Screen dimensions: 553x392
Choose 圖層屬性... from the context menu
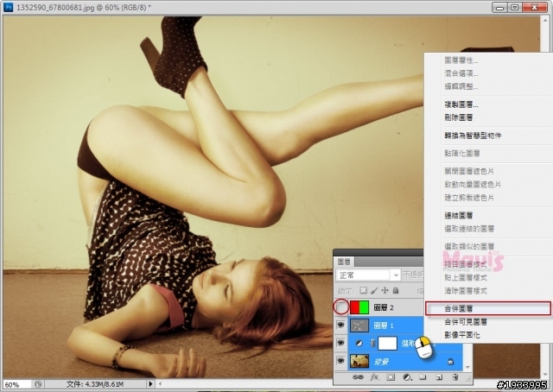click(461, 60)
